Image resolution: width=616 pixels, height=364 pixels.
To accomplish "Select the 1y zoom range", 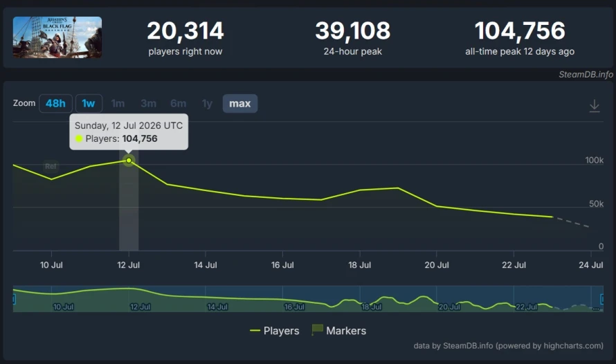I will 207,104.
